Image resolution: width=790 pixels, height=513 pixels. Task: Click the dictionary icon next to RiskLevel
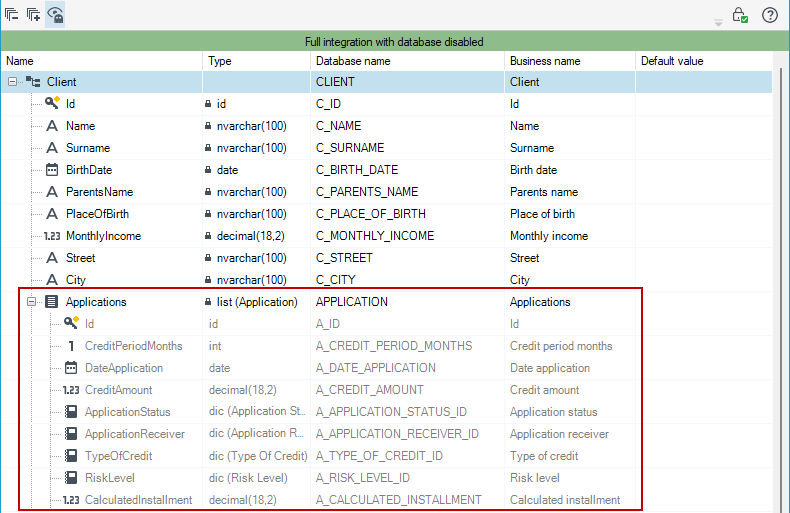71,477
